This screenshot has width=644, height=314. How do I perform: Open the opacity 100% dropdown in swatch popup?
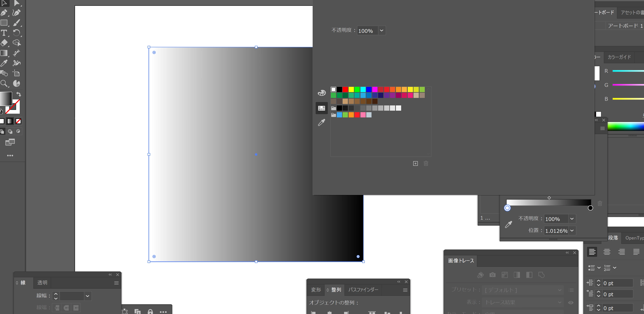pos(381,31)
